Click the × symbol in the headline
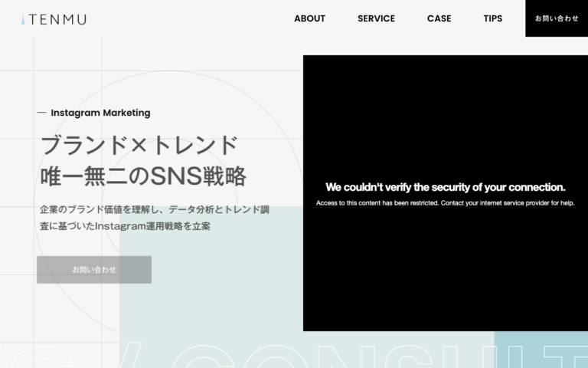Viewport: 588px width, 368px height. 139,146
